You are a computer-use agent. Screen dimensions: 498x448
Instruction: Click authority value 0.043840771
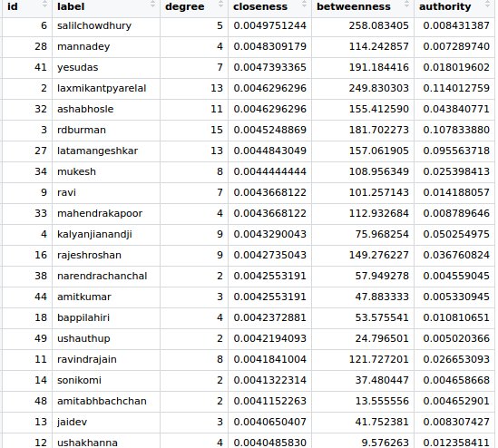click(x=456, y=109)
